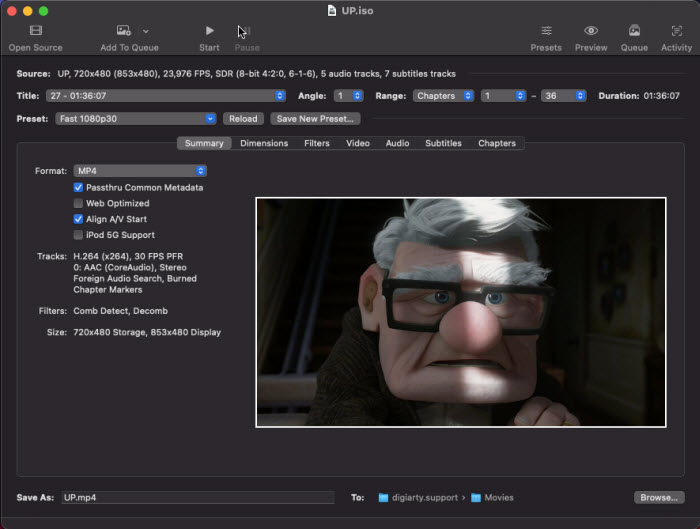Click the video preview thumbnail
This screenshot has width=700, height=529.
(461, 312)
